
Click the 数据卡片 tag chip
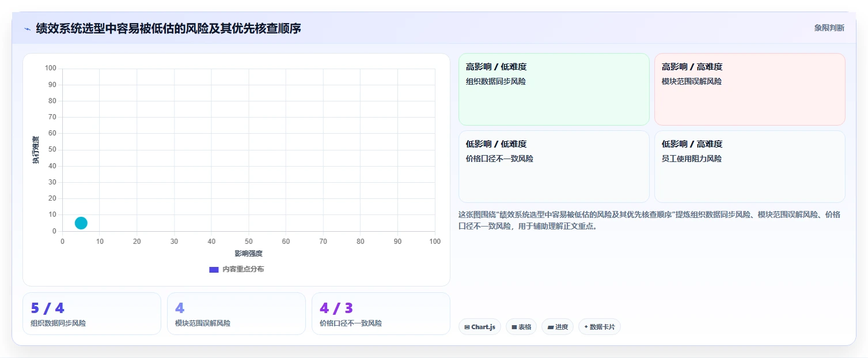[x=600, y=327]
